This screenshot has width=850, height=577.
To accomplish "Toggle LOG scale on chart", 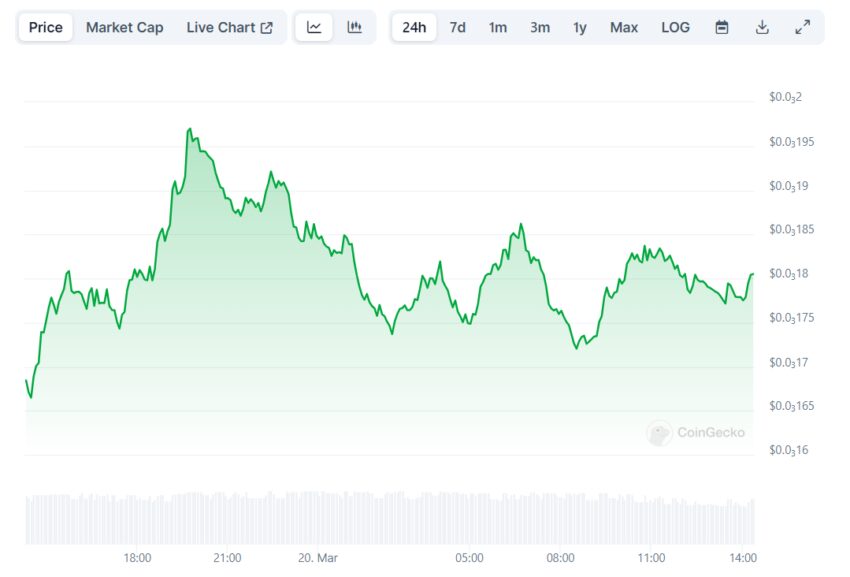I will [x=675, y=27].
